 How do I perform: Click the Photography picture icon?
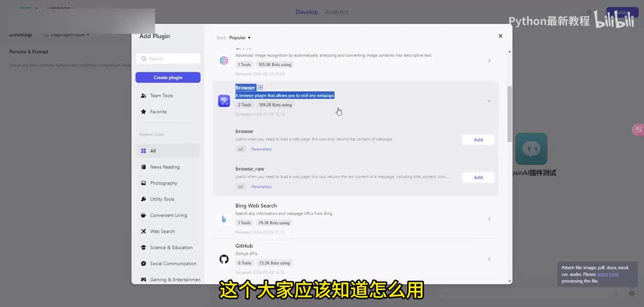point(143,183)
